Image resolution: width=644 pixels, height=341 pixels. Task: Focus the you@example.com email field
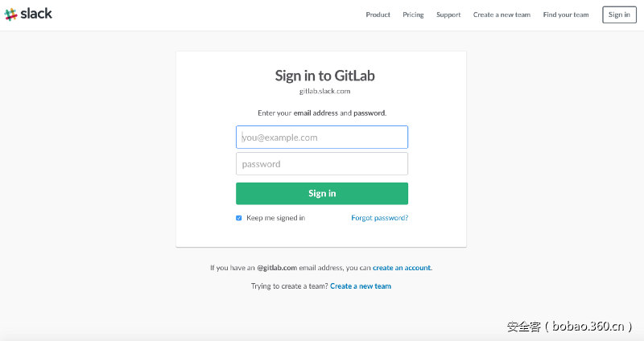pos(322,138)
